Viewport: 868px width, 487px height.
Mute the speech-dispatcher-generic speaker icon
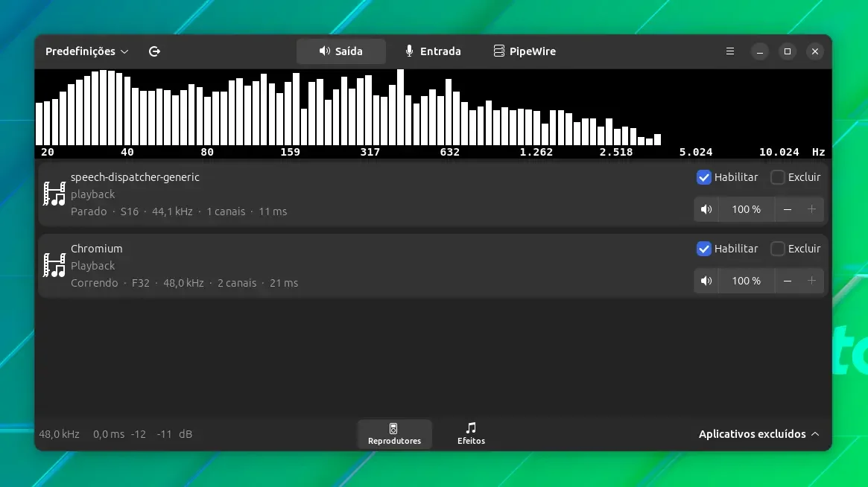(706, 209)
